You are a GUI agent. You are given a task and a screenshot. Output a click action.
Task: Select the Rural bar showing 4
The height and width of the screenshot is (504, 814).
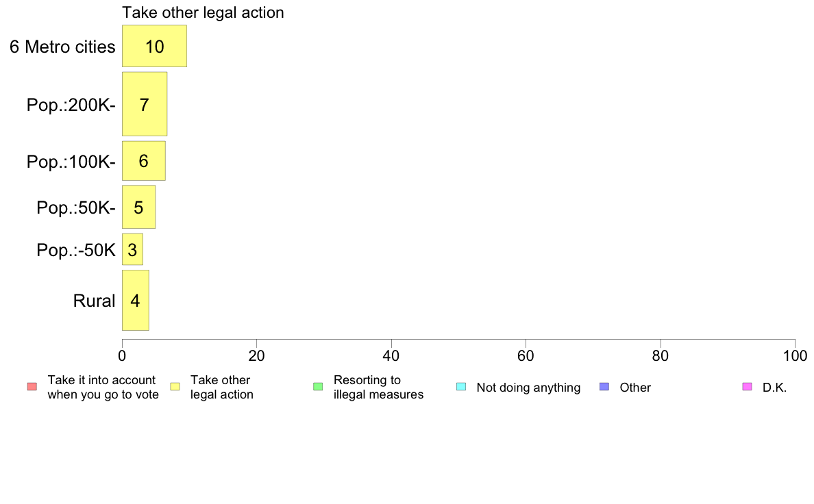pyautogui.click(x=136, y=300)
